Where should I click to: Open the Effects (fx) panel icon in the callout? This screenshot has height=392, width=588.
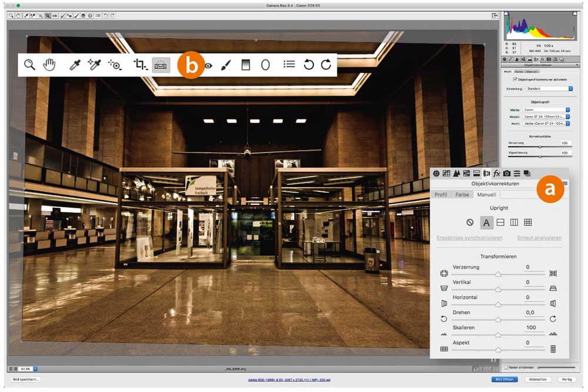tap(497, 173)
